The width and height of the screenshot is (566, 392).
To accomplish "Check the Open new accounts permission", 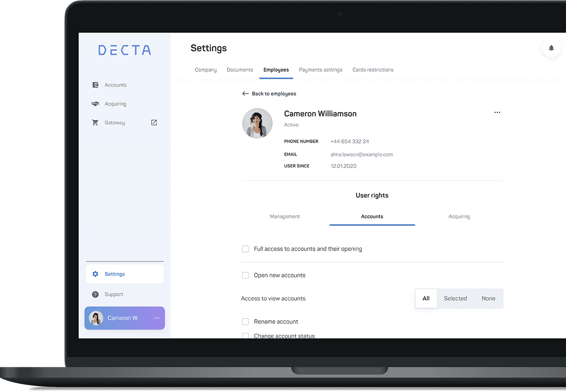I will (245, 275).
